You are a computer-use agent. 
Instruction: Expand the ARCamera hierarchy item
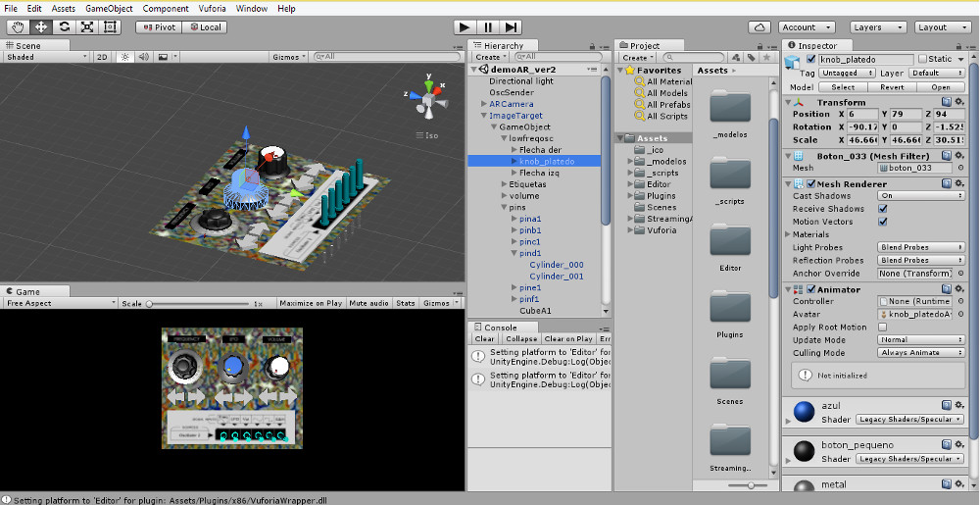[483, 104]
